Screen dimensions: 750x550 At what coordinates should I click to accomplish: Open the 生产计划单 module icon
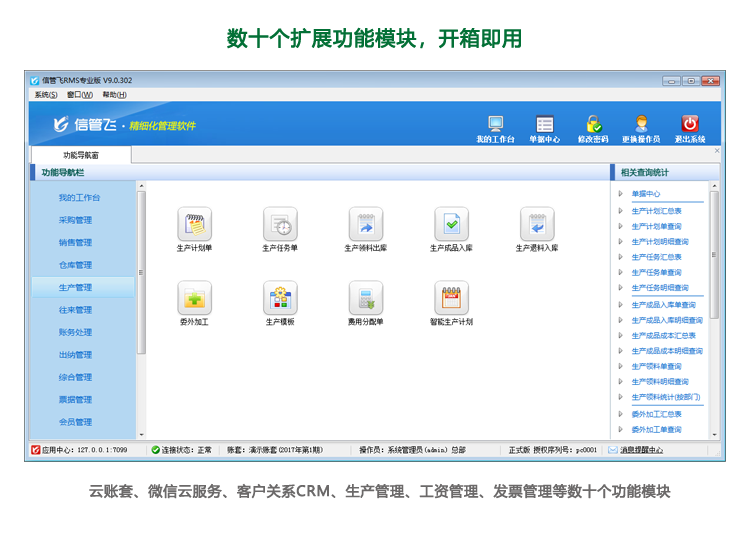pyautogui.click(x=194, y=224)
